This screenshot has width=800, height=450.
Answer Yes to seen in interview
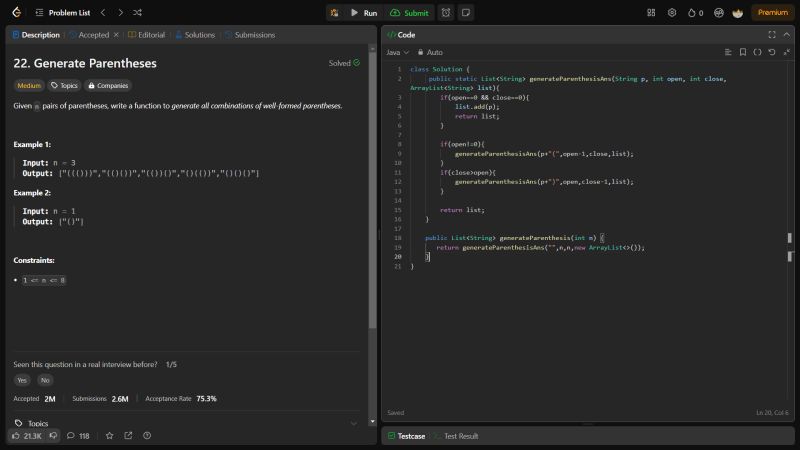22,380
